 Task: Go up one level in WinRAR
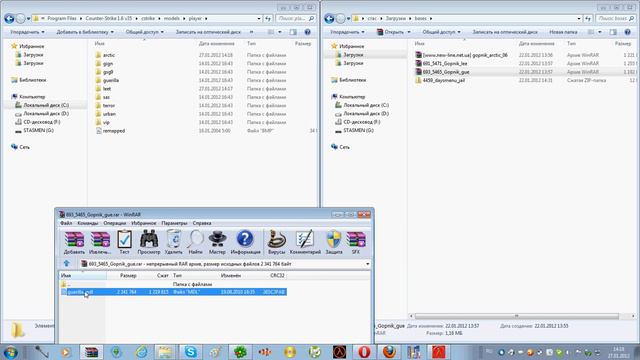[67, 264]
